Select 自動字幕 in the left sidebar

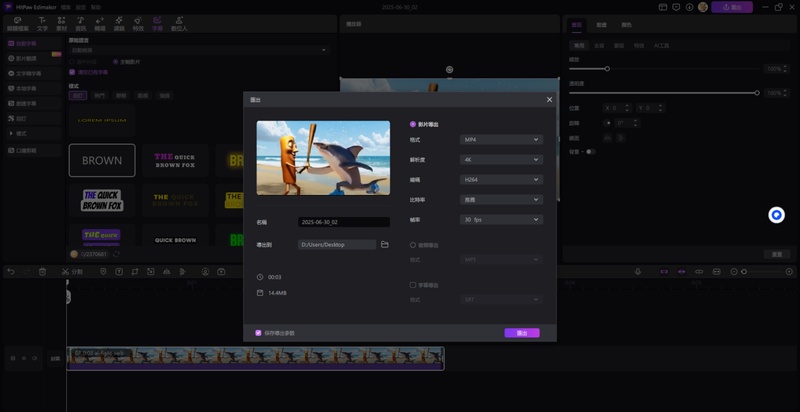28,44
